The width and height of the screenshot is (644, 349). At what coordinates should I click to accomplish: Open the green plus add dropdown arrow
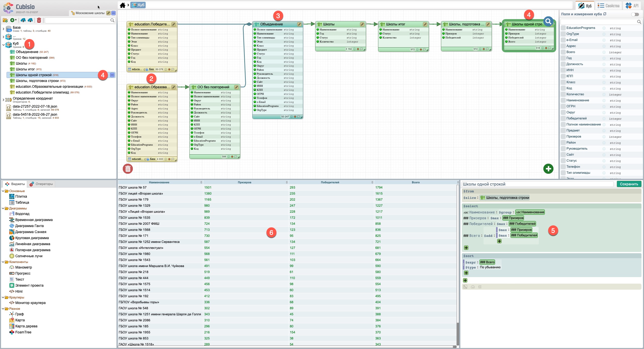point(16,20)
